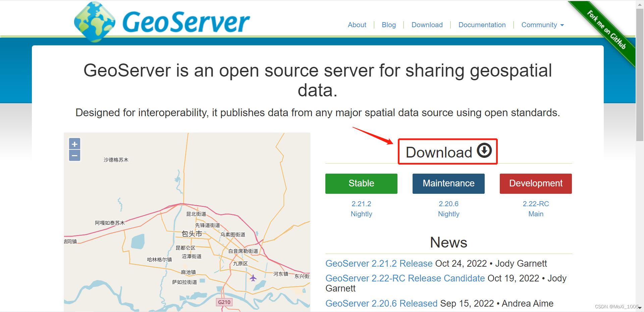The image size is (644, 312).
Task: Click the 白音席勒街道 map label
Action: 243,251
